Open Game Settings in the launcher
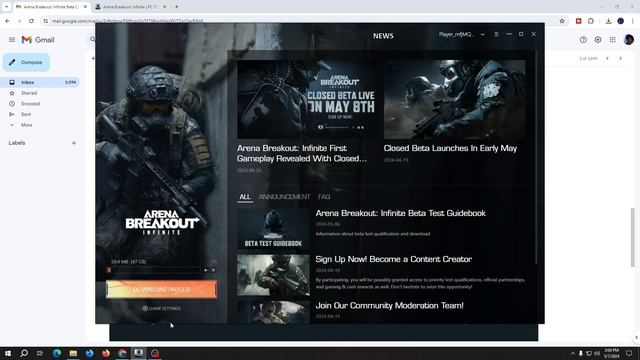This screenshot has width=640, height=360. [x=162, y=309]
